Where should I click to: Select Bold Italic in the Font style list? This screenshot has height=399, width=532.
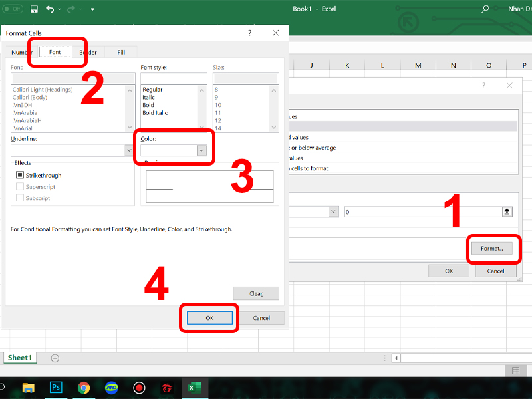pos(155,113)
